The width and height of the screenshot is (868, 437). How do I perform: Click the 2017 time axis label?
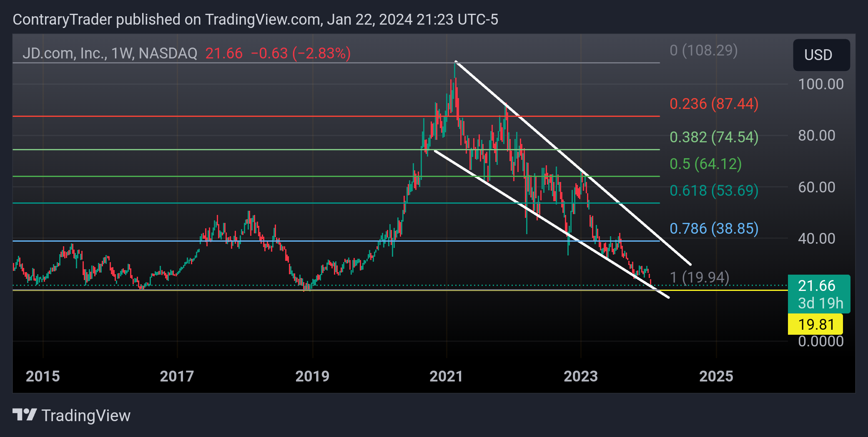(x=177, y=376)
